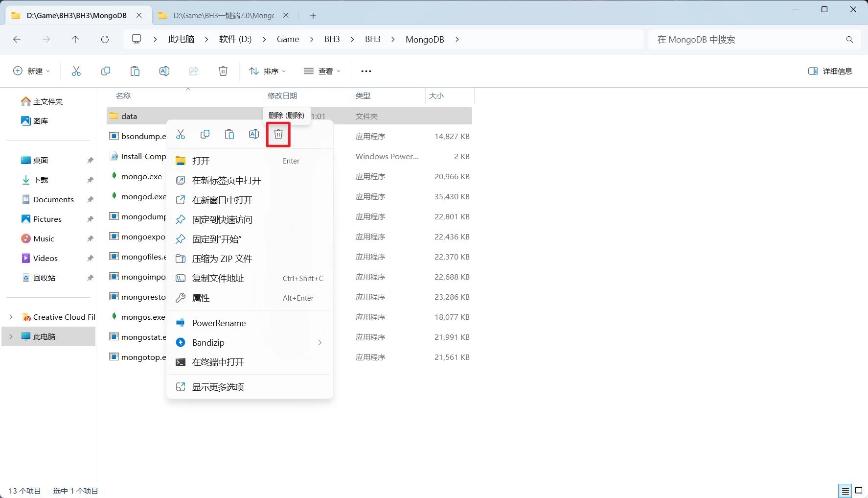Unpin 下载 from the sidebar
This screenshot has width=868, height=498.
coord(90,180)
